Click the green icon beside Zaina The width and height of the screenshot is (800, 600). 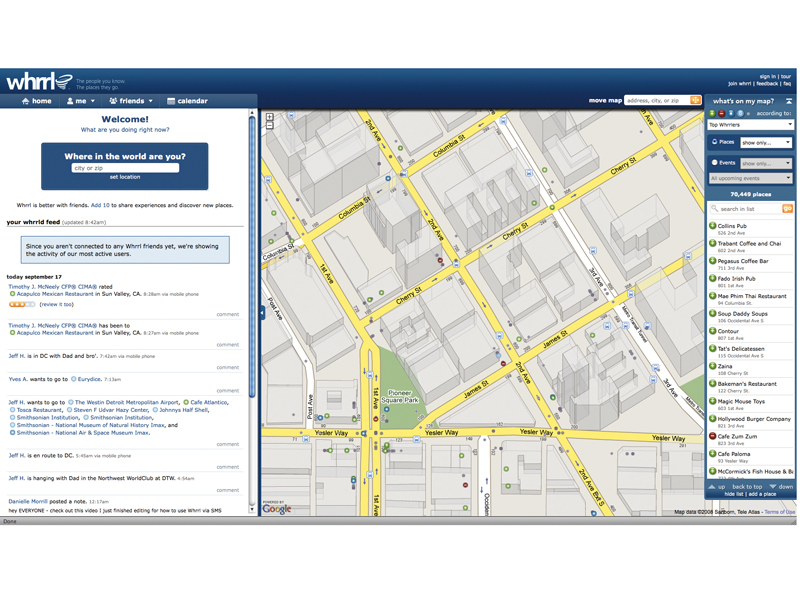tap(712, 366)
